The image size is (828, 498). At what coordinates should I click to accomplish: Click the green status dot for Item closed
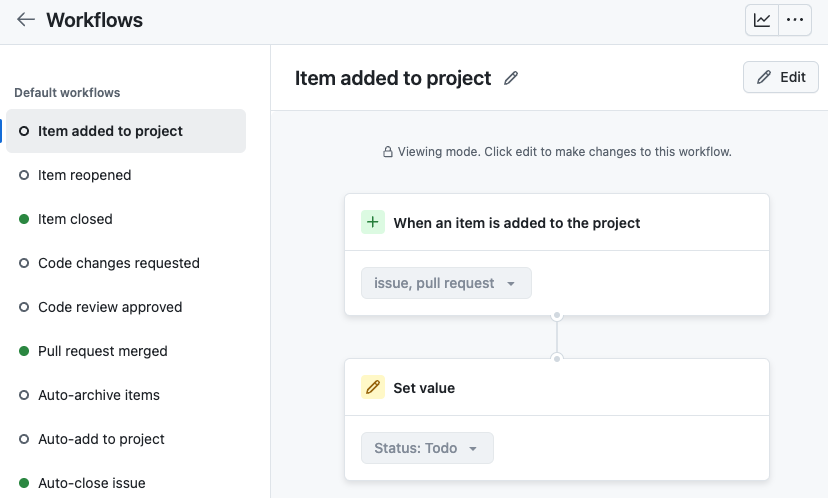coord(24,219)
